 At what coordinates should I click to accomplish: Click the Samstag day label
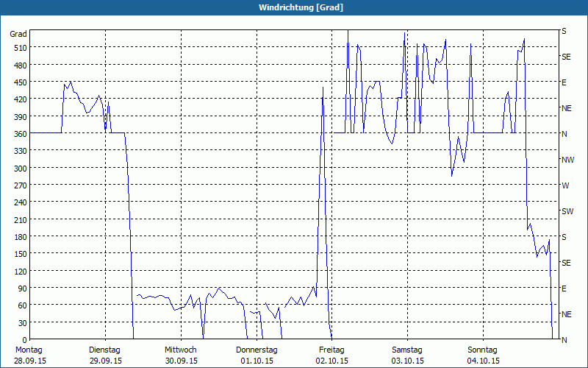[x=407, y=350]
